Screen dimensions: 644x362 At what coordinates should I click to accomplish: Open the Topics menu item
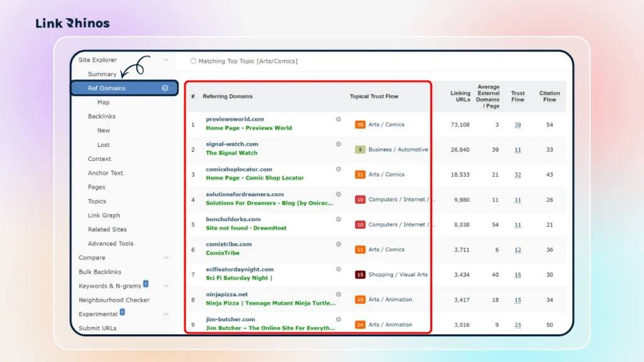(97, 201)
